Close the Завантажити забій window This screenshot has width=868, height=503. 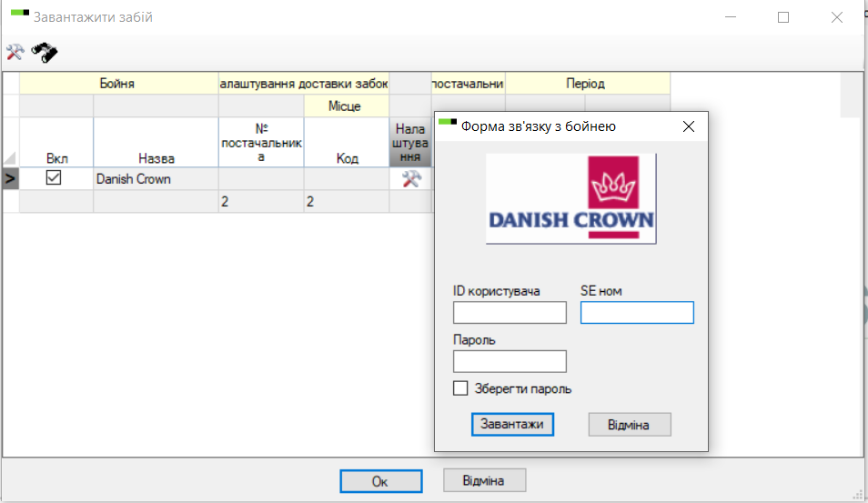(x=837, y=17)
